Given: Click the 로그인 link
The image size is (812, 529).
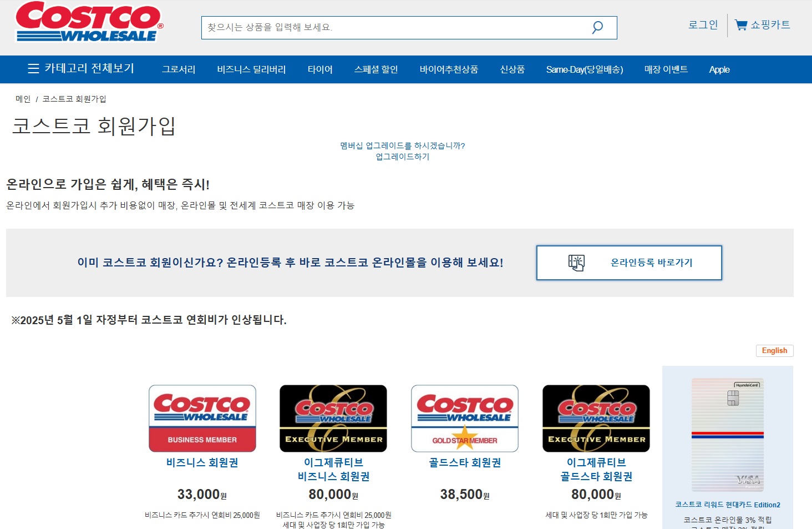Looking at the screenshot, I should click(702, 25).
